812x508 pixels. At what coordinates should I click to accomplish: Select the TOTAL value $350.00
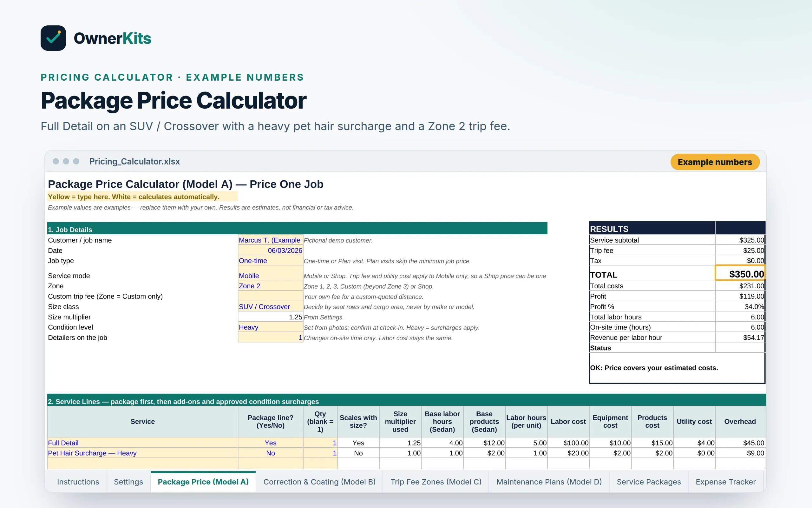click(x=740, y=273)
